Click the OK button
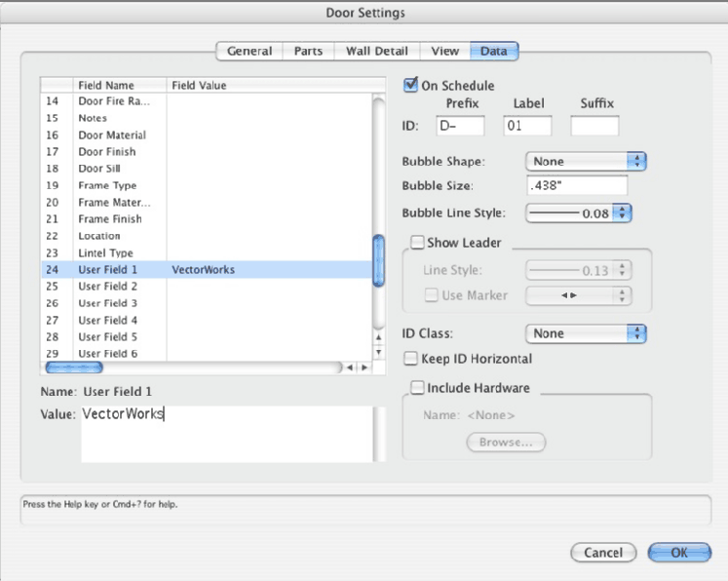 click(678, 552)
